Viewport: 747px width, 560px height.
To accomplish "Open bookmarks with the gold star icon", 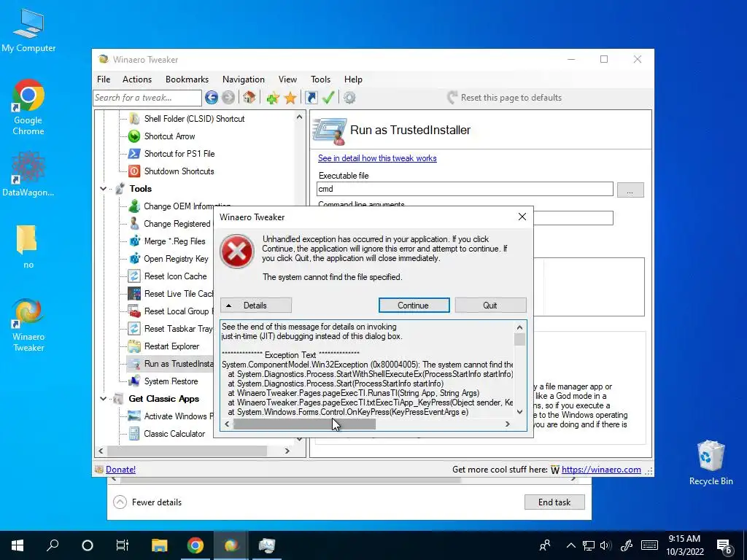I will 290,98.
